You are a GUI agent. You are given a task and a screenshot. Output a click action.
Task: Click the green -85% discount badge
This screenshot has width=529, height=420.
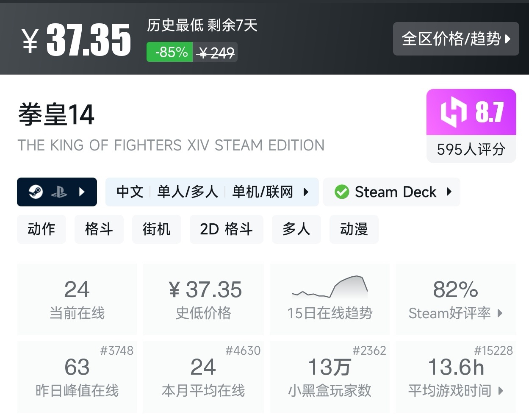[170, 52]
